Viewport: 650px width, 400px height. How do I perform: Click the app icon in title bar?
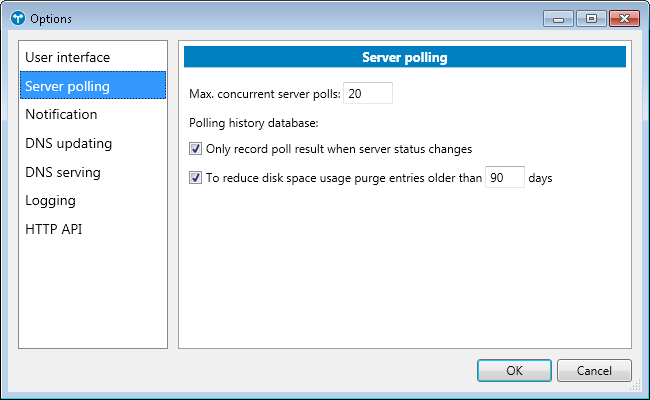click(17, 19)
